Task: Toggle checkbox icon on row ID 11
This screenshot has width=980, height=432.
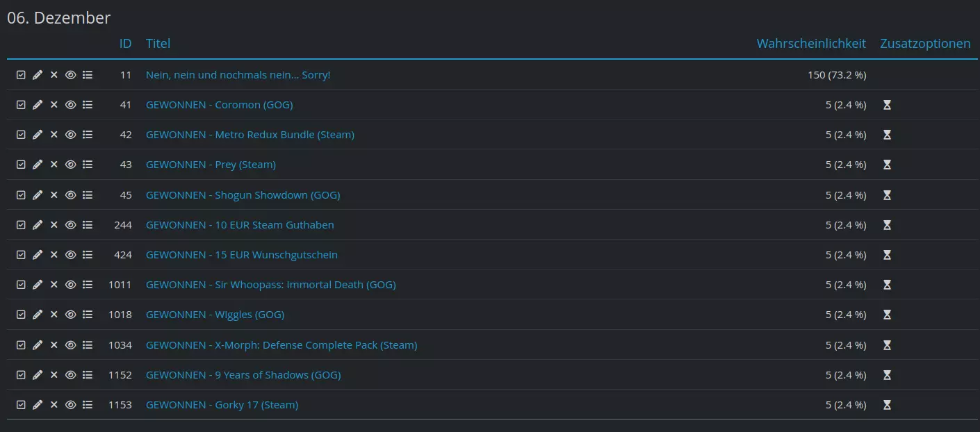Action: pos(21,75)
